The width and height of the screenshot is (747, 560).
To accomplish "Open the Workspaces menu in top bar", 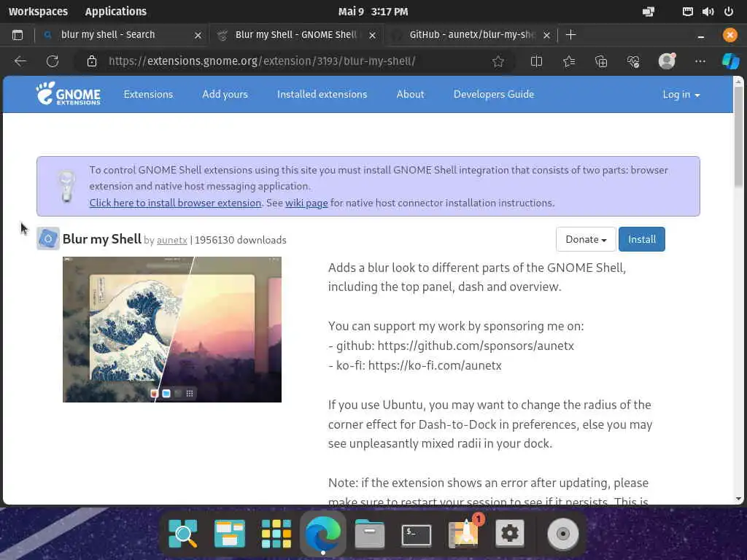I will tap(38, 12).
